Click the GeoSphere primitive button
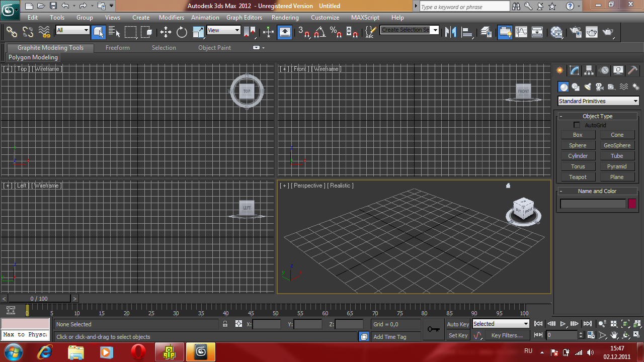 [x=617, y=145]
